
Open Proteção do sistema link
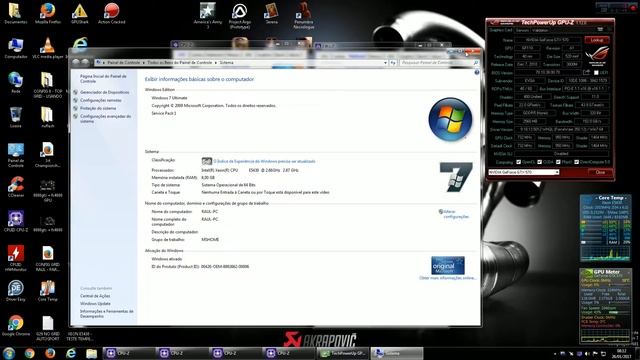point(98,108)
